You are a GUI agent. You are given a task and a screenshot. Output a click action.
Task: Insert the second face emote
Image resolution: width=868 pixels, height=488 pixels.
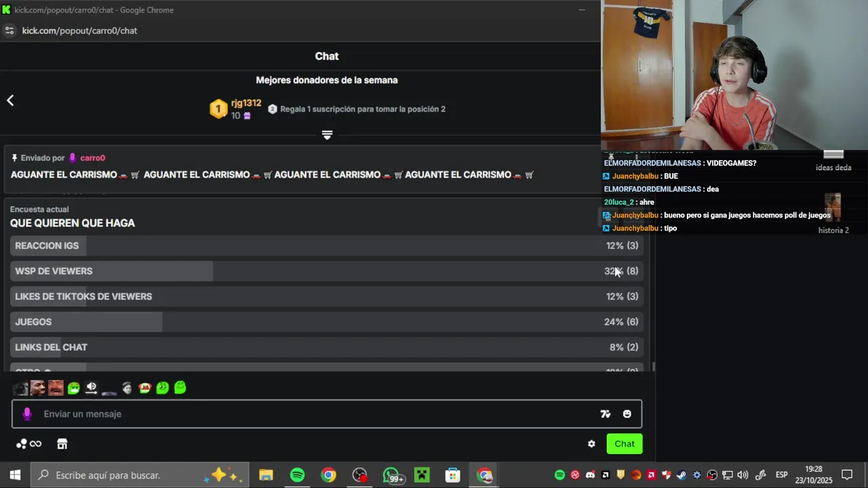pyautogui.click(x=38, y=388)
